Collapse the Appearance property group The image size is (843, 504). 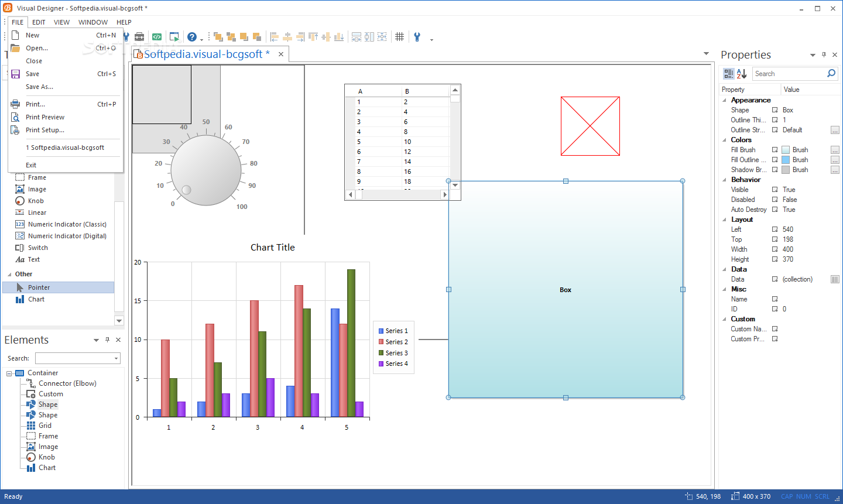[x=724, y=100]
